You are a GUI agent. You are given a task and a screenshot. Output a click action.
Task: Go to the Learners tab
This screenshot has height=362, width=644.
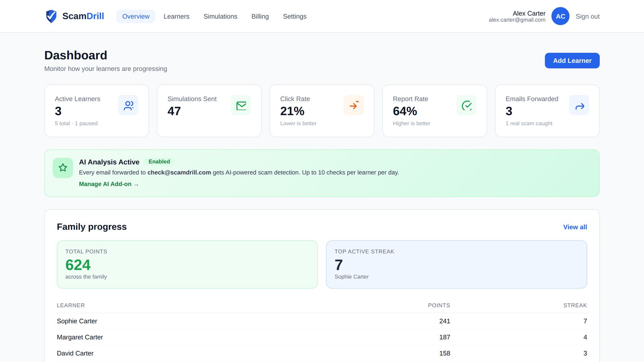[176, 16]
